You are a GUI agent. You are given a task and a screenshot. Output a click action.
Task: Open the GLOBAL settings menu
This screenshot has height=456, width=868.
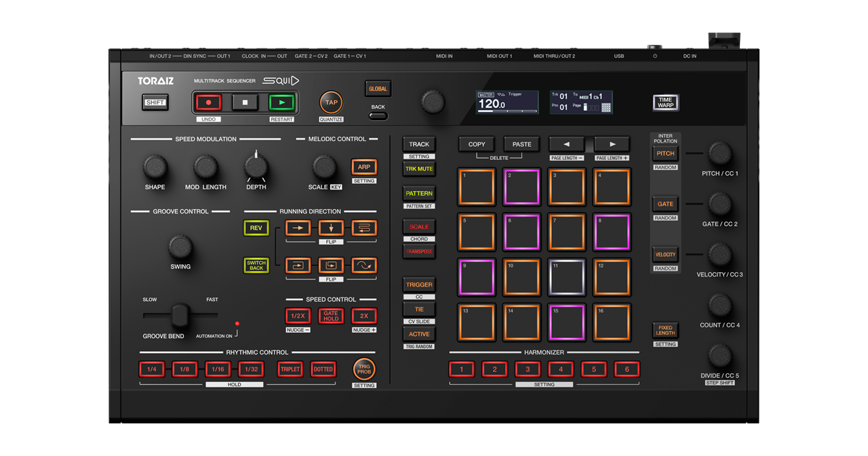pyautogui.click(x=378, y=88)
